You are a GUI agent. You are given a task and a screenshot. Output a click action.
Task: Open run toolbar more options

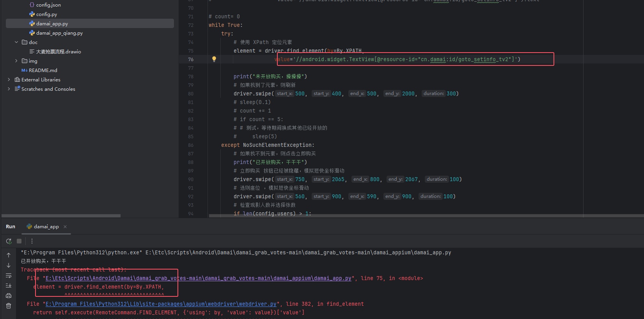pyautogui.click(x=32, y=241)
